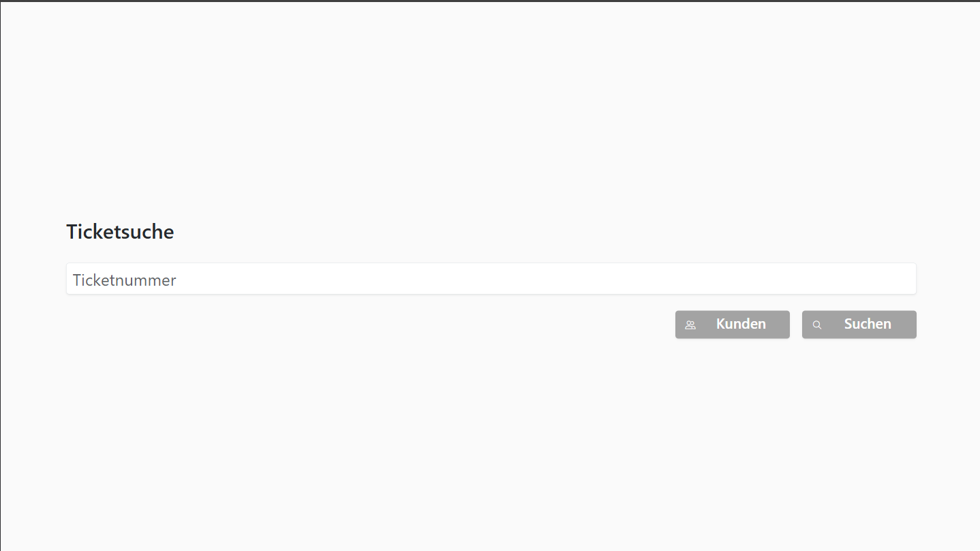
Task: Click the middle of the ticket number field
Action: coord(491,280)
